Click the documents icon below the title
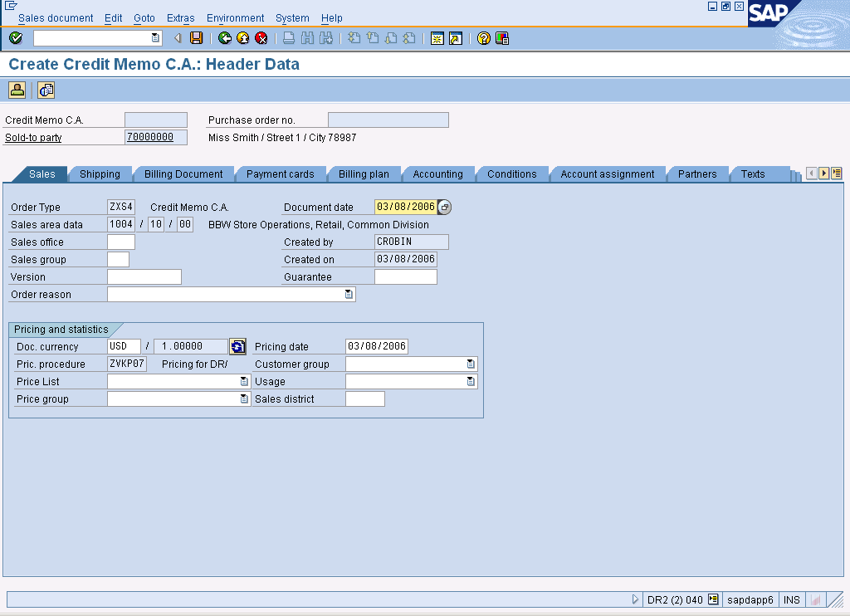Image resolution: width=850 pixels, height=616 pixels. pos(46,90)
